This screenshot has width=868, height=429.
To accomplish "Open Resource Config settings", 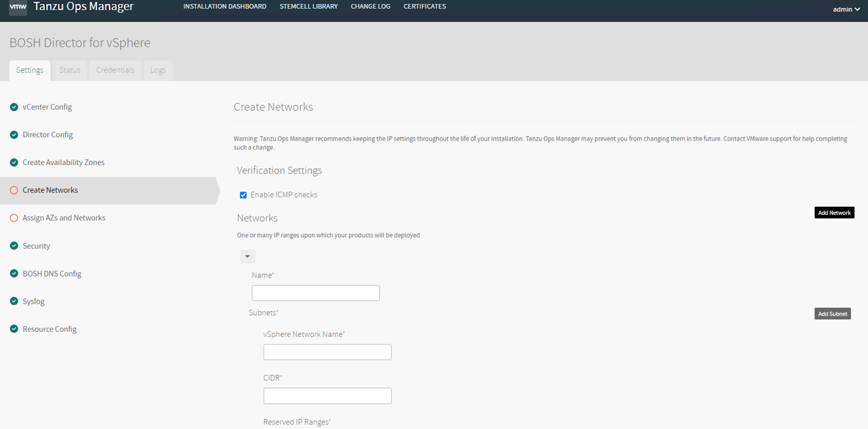I will (49, 329).
